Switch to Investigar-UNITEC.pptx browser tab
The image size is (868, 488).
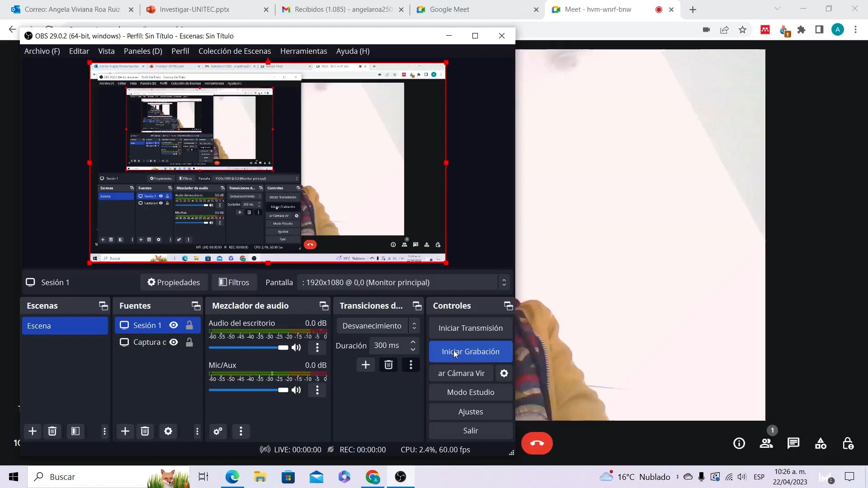click(x=194, y=9)
